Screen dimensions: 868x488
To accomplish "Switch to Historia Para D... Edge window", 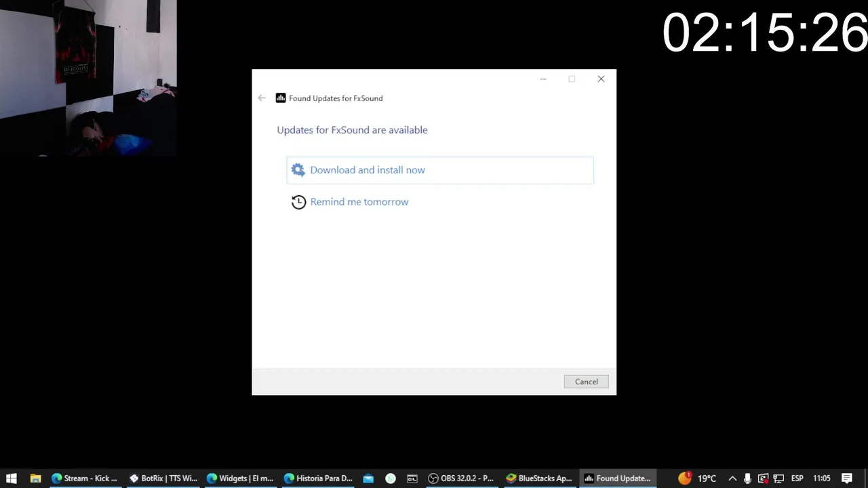I will 318,479.
